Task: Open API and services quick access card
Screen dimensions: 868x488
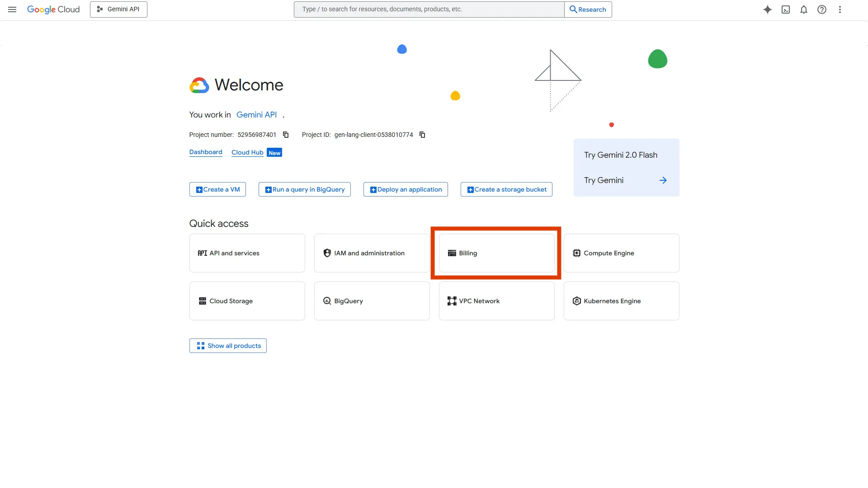Action: pyautogui.click(x=247, y=253)
